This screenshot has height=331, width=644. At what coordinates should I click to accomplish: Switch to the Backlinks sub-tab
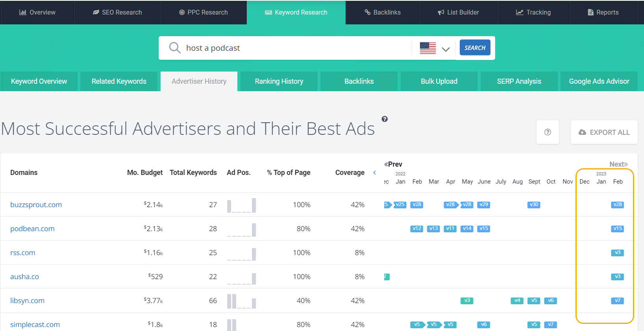pos(359,81)
